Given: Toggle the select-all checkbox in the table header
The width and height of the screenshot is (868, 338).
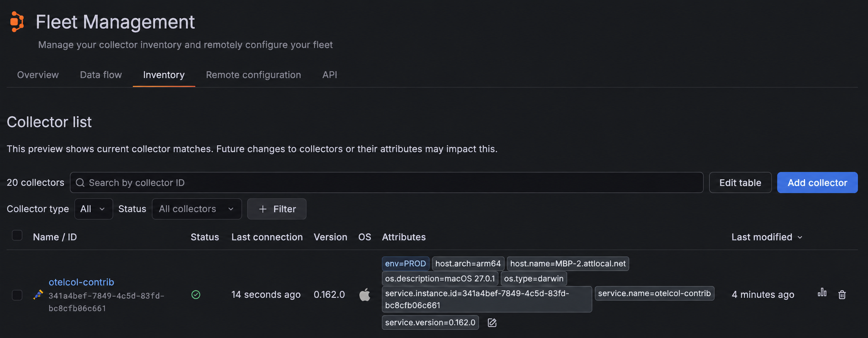Looking at the screenshot, I should coord(17,236).
